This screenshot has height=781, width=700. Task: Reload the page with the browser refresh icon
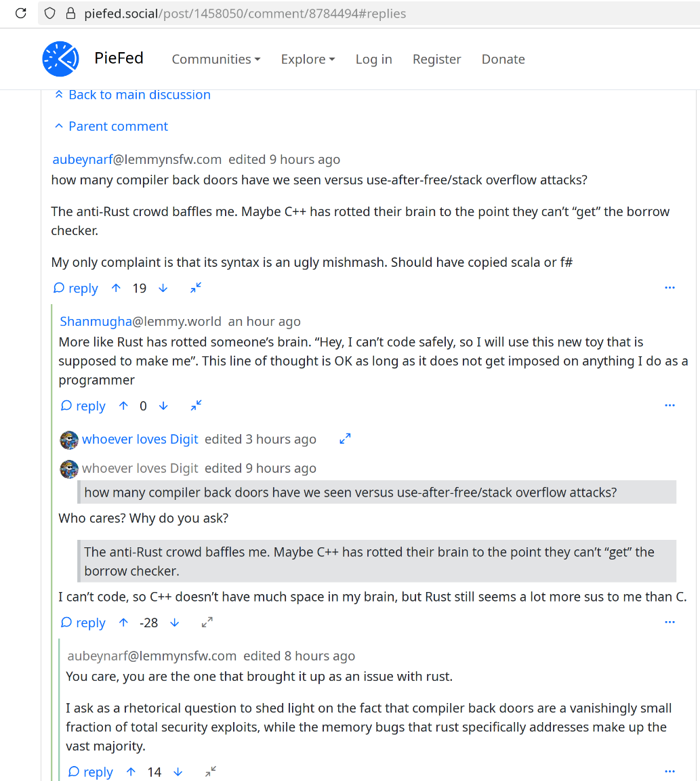[x=21, y=13]
